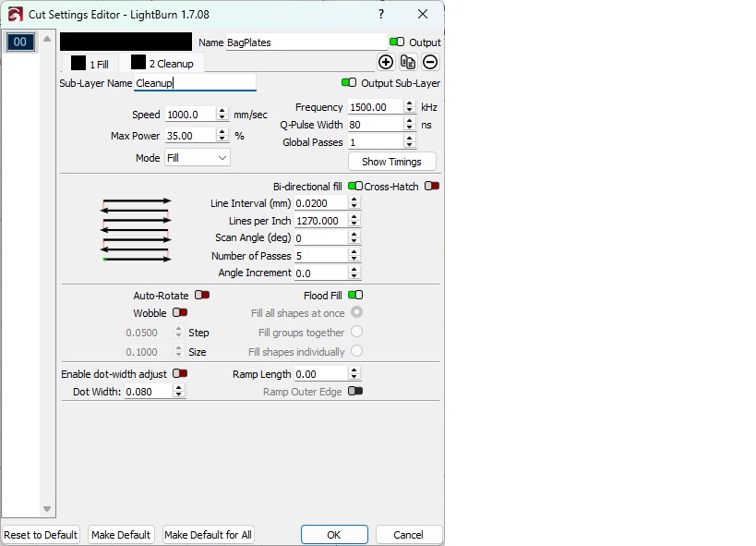Adjust Lines per Inch stepper
The width and height of the screenshot is (756, 546).
pos(354,220)
